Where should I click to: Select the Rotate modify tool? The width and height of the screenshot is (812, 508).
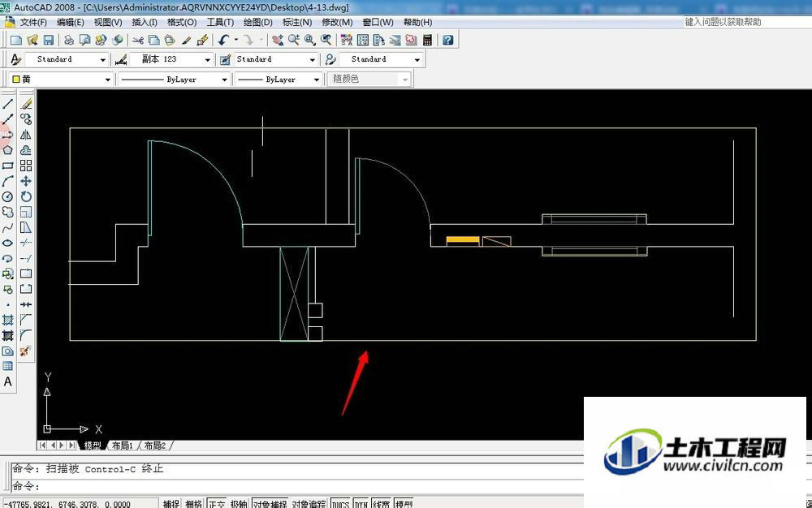coord(26,196)
